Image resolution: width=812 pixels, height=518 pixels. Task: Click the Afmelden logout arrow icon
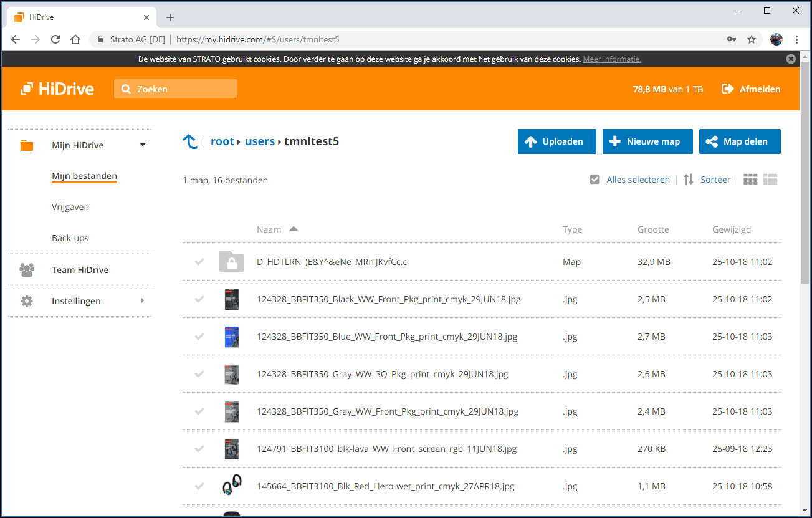click(x=727, y=89)
